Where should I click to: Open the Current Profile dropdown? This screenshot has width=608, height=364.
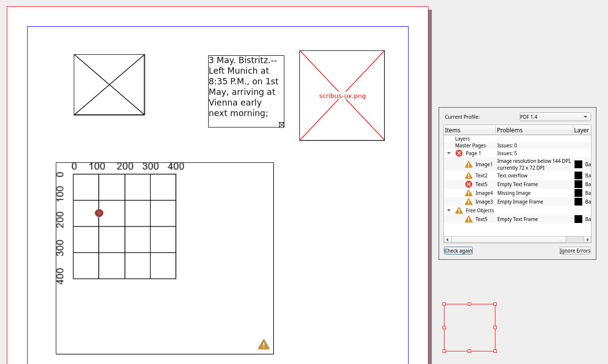(x=555, y=117)
